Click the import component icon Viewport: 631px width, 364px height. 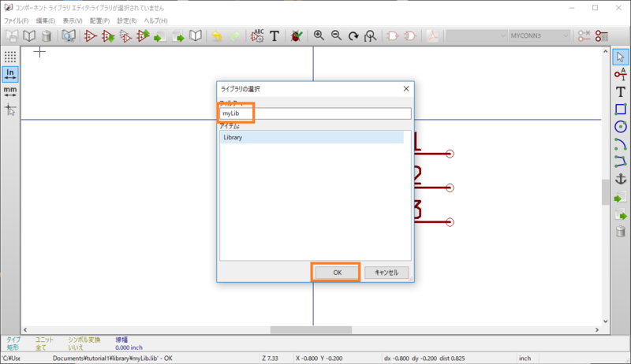point(143,36)
